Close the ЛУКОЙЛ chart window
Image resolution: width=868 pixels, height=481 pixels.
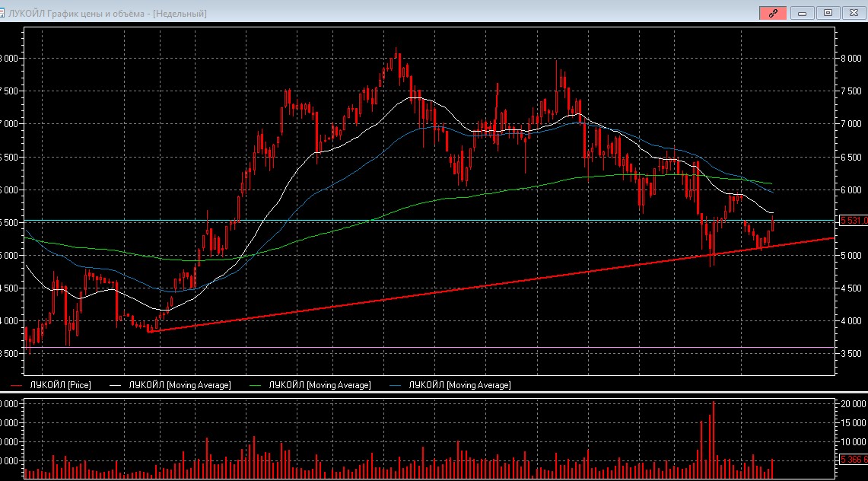pos(854,13)
